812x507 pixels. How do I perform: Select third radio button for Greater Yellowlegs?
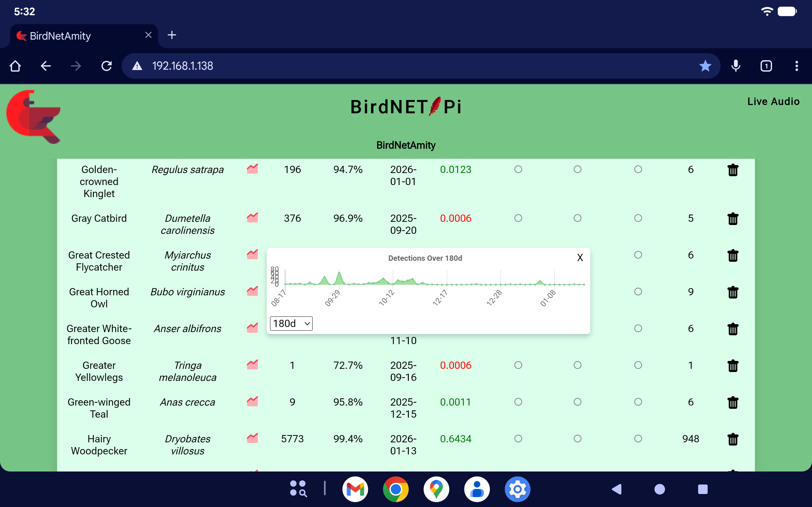pos(638,365)
